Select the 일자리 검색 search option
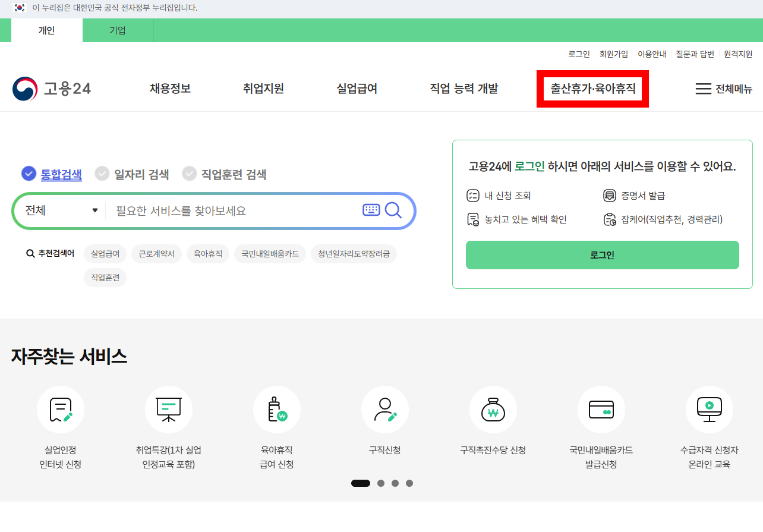The width and height of the screenshot is (763, 532). click(132, 174)
